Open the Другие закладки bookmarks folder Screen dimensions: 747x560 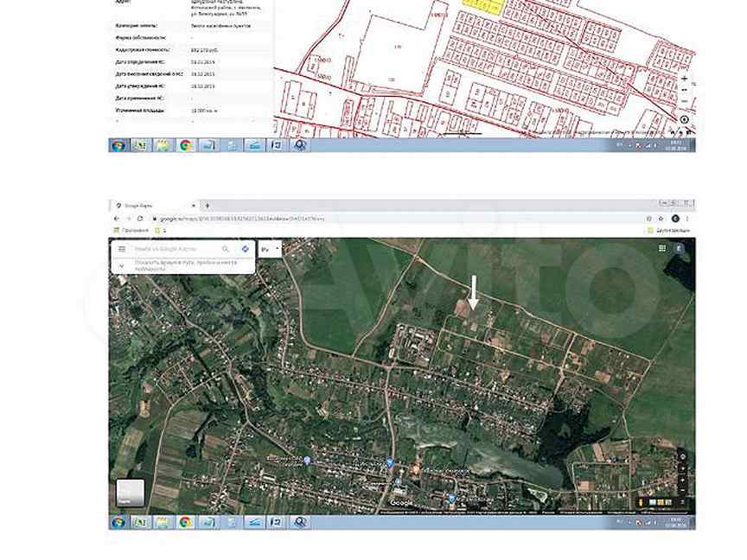[x=668, y=231]
